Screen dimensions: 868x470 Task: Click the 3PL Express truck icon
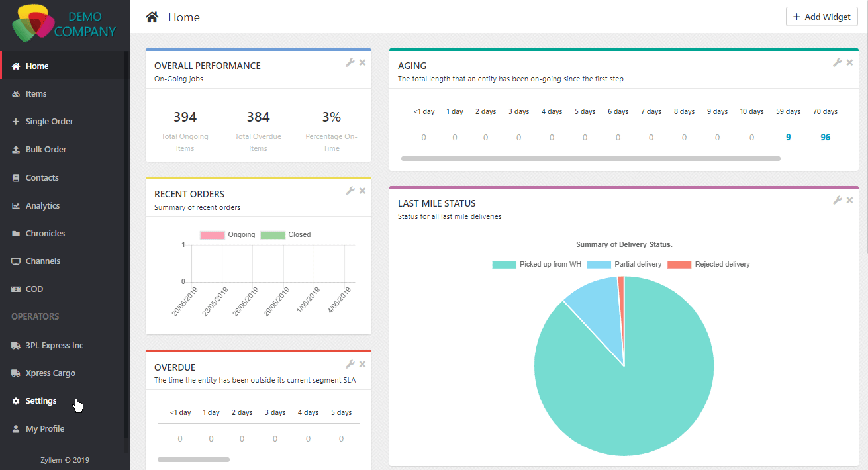pyautogui.click(x=16, y=346)
